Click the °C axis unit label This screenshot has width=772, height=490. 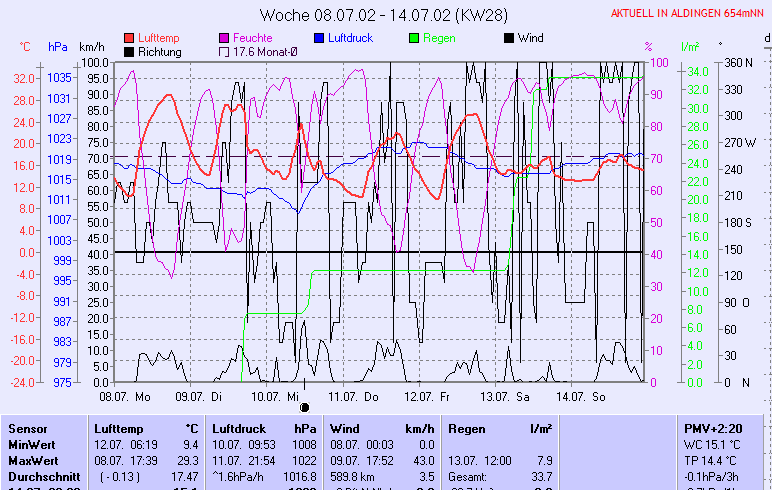pyautogui.click(x=25, y=47)
